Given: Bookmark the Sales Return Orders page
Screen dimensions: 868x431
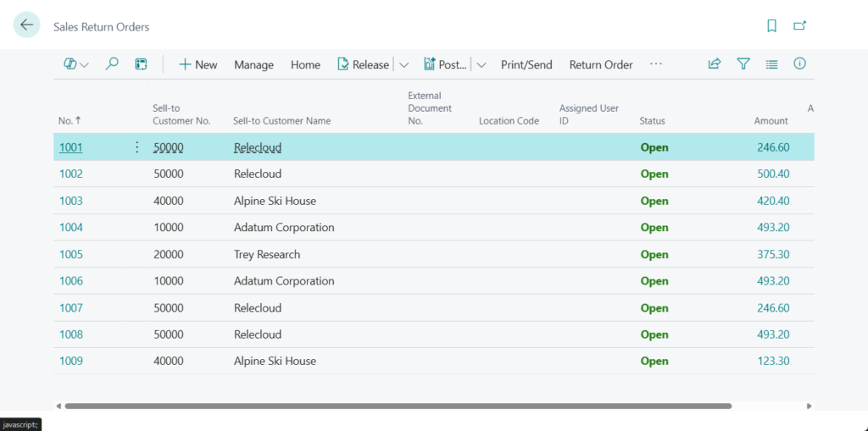Looking at the screenshot, I should pyautogui.click(x=771, y=26).
